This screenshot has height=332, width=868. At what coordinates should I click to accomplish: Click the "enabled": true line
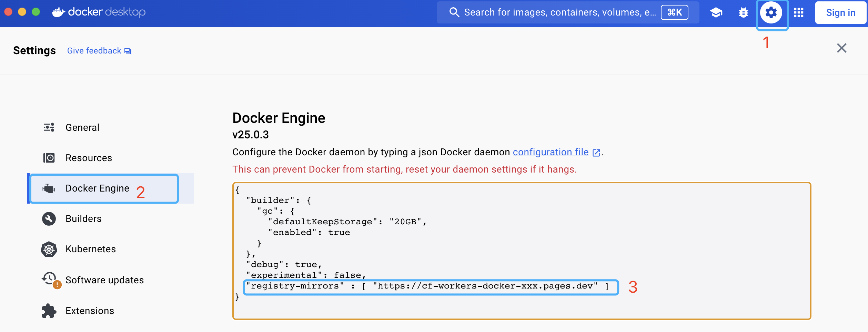point(309,233)
